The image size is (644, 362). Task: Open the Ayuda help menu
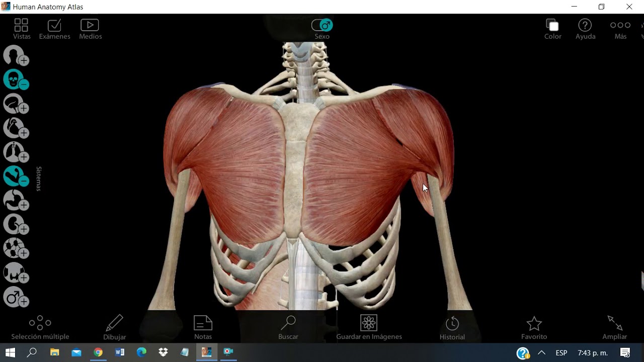[585, 29]
